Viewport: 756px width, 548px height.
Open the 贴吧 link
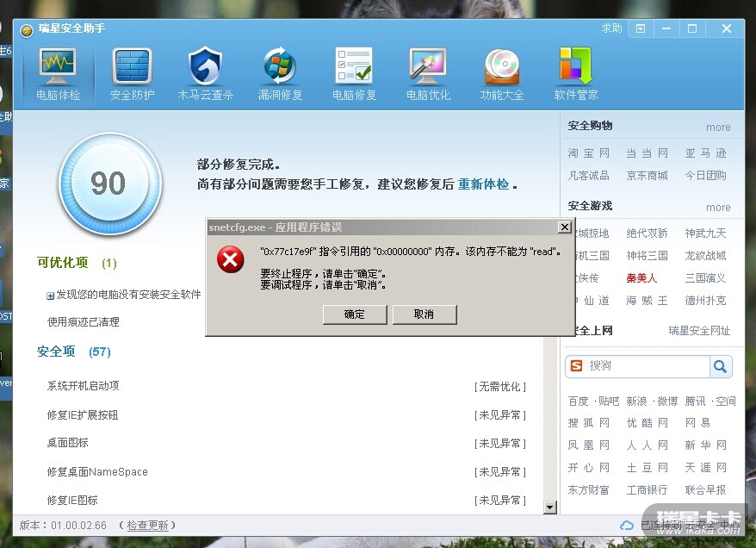click(x=609, y=402)
